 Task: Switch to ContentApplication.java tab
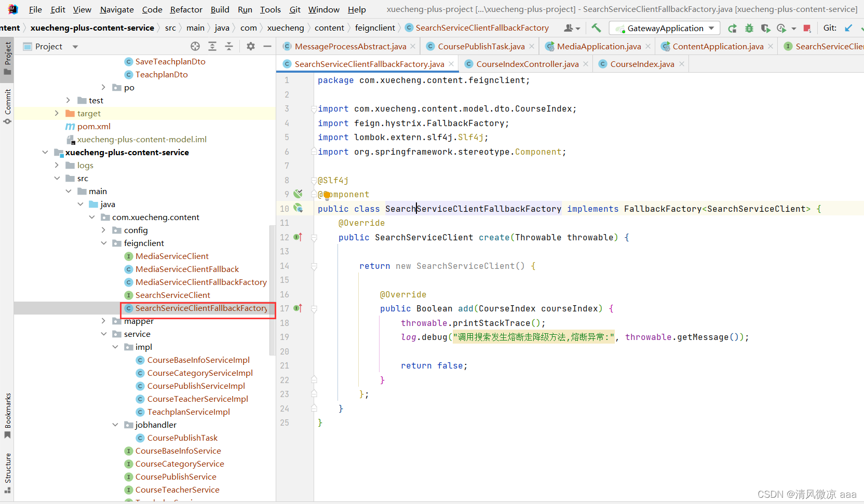(x=718, y=46)
